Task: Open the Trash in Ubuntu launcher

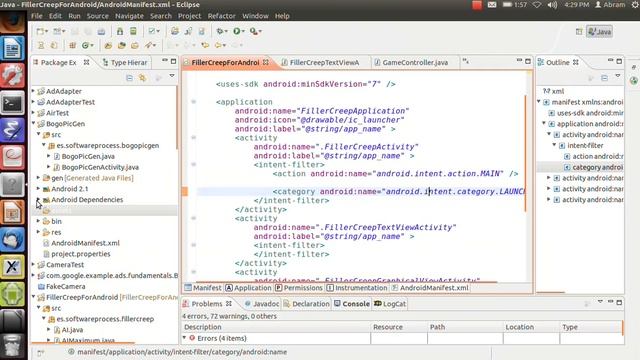Action: click(x=13, y=345)
